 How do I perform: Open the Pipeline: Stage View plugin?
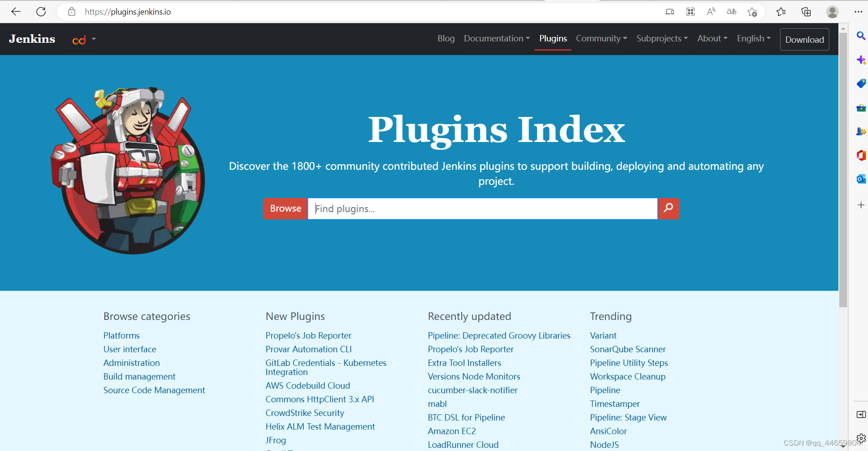pos(628,417)
